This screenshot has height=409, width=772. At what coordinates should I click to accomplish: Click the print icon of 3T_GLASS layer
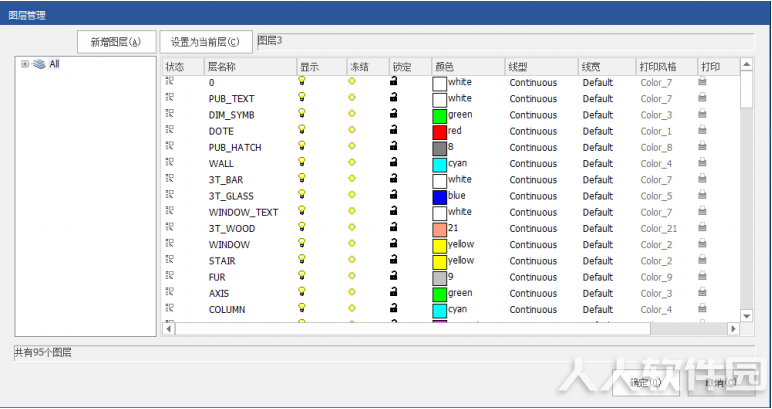pyautogui.click(x=703, y=195)
